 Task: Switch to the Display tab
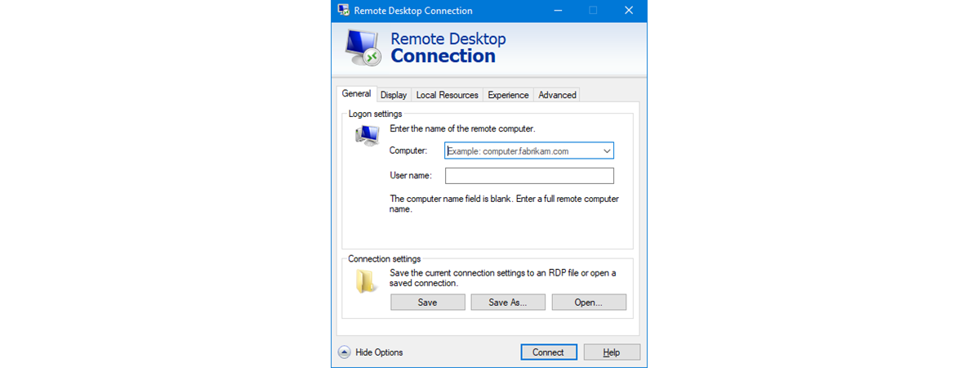point(394,95)
